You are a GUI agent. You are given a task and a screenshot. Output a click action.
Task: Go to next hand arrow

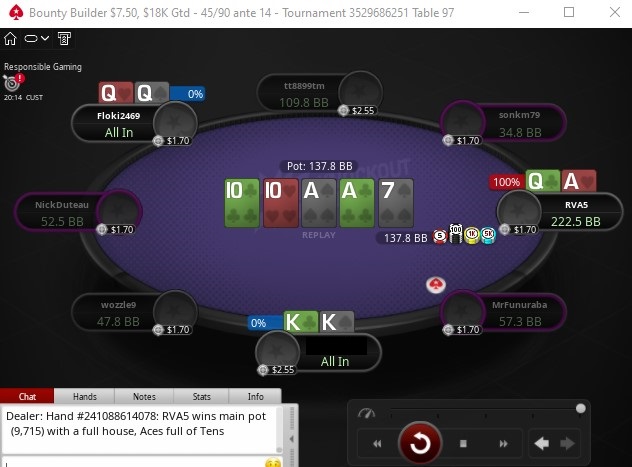pyautogui.click(x=568, y=444)
